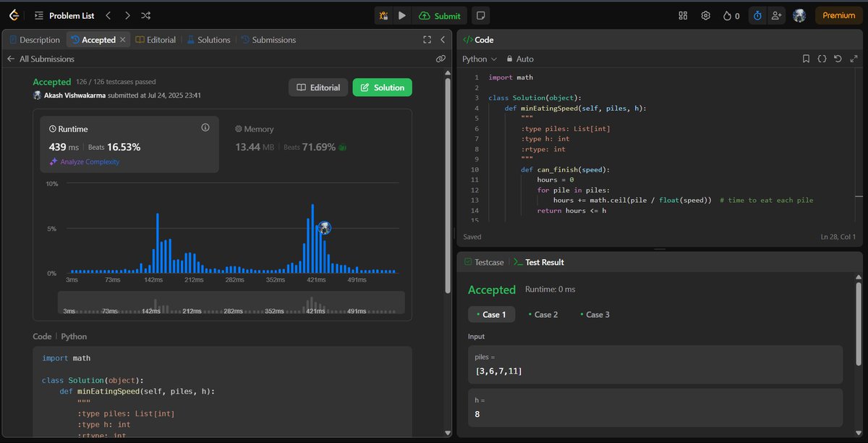Expand the code editor fullscreen icon
The width and height of the screenshot is (868, 443).
pos(853,59)
